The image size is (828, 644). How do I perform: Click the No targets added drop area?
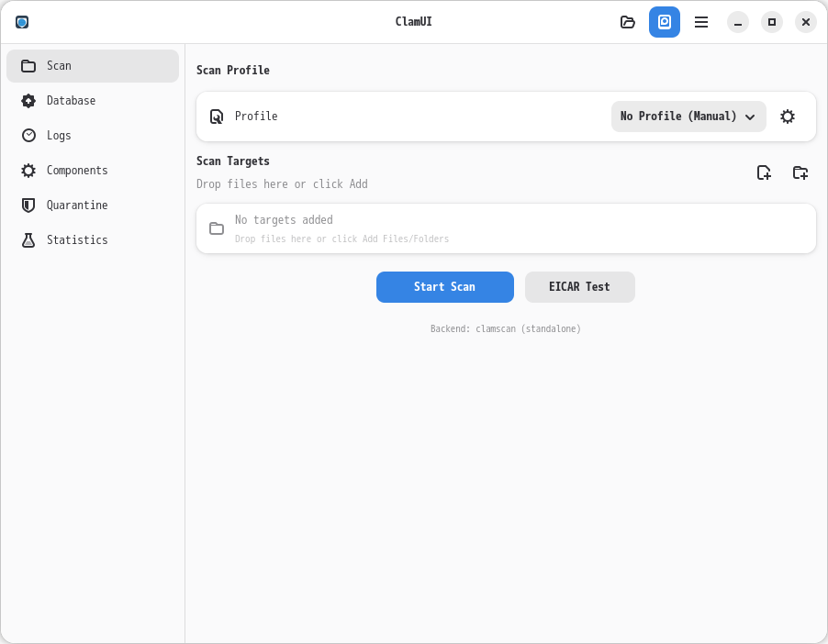tap(506, 228)
